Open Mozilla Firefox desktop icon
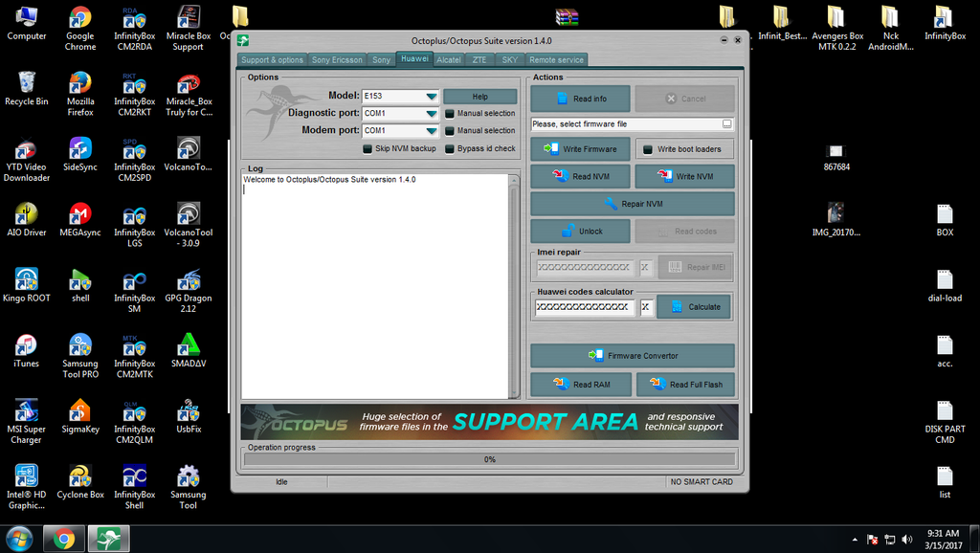980x553 pixels. pos(80,95)
